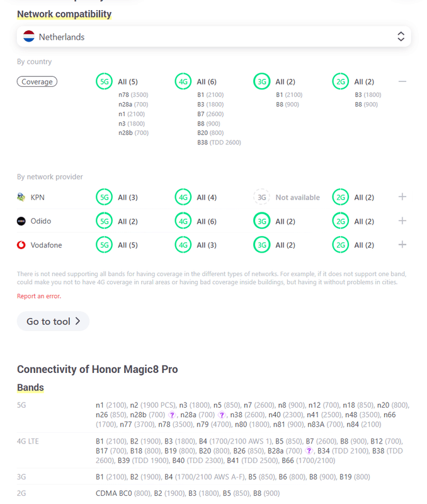This screenshot has height=504, width=427.
Task: Expand the Odido provider row
Action: coord(402,221)
